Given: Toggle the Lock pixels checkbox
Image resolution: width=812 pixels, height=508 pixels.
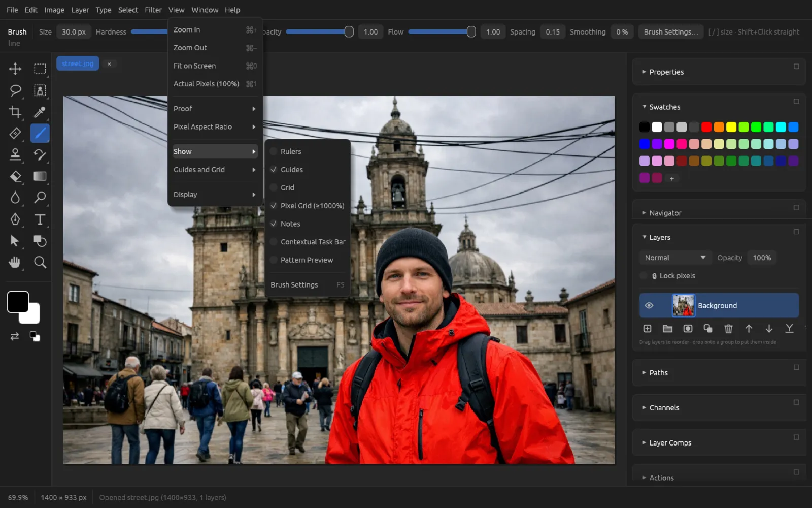Looking at the screenshot, I should (644, 276).
